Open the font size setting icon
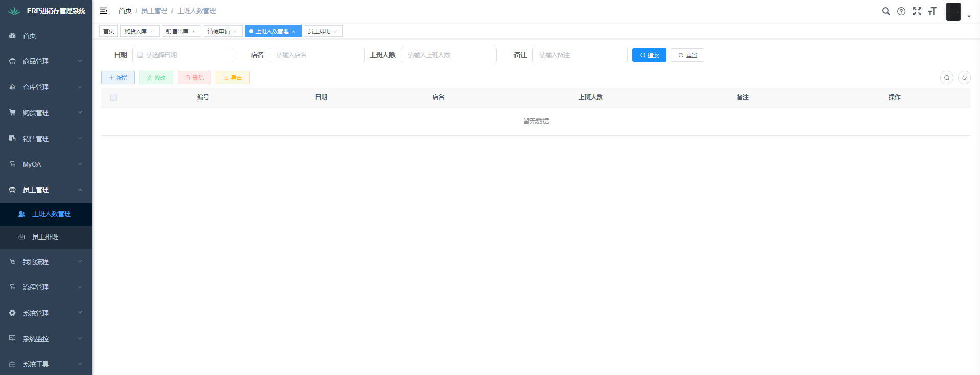This screenshot has width=980, height=375. [x=933, y=11]
